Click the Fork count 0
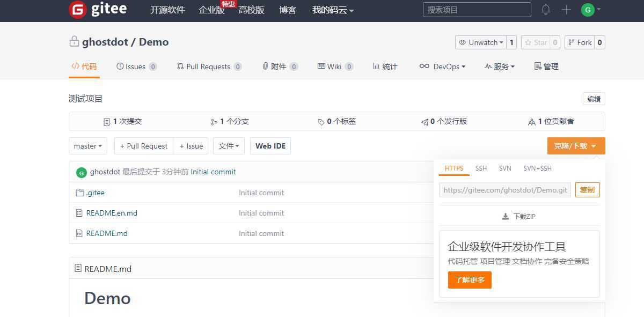Screen dimensions: 644x317 (x=599, y=42)
